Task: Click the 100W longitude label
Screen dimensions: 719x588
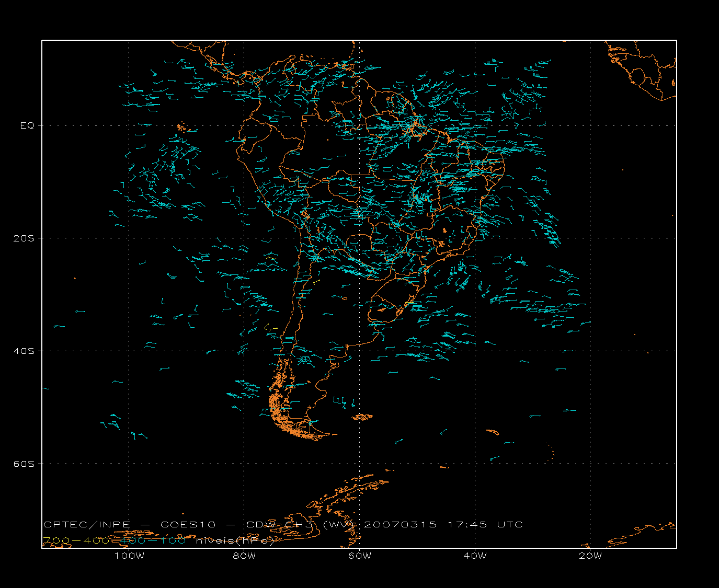Action: point(129,556)
